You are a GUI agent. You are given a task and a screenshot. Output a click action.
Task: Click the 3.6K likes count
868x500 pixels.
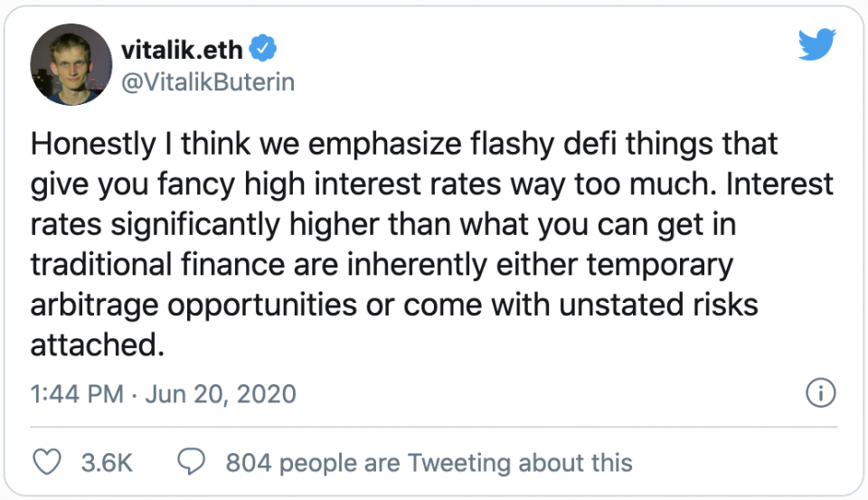click(107, 463)
